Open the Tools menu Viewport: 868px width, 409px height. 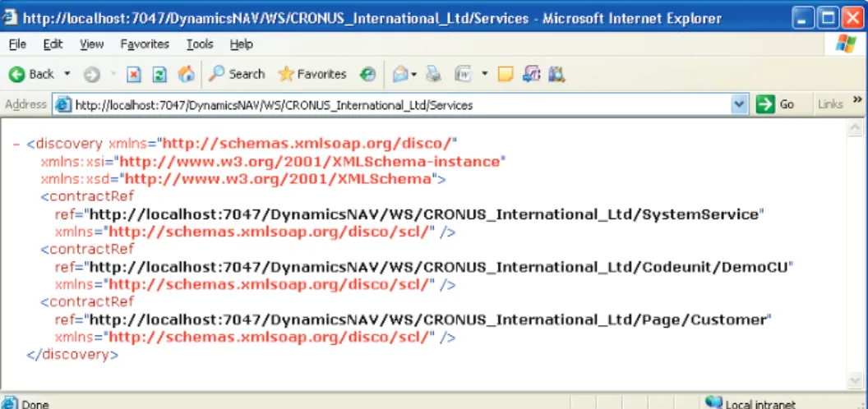coord(200,44)
